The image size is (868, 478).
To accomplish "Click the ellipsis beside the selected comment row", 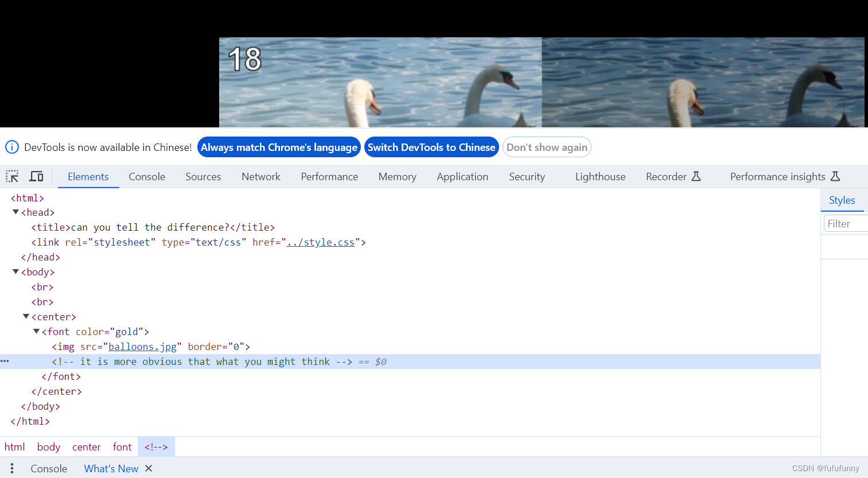I will tap(5, 361).
